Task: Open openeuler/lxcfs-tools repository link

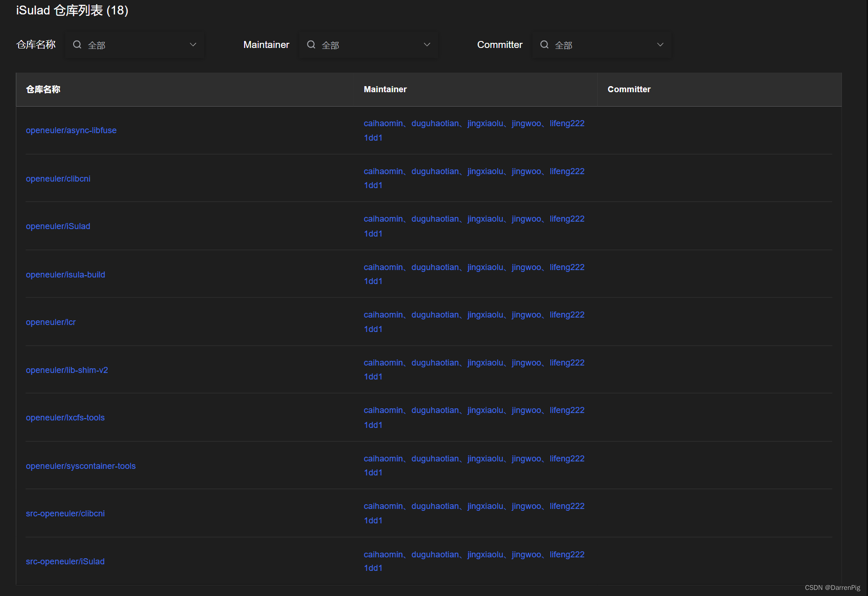Action: [x=65, y=418]
